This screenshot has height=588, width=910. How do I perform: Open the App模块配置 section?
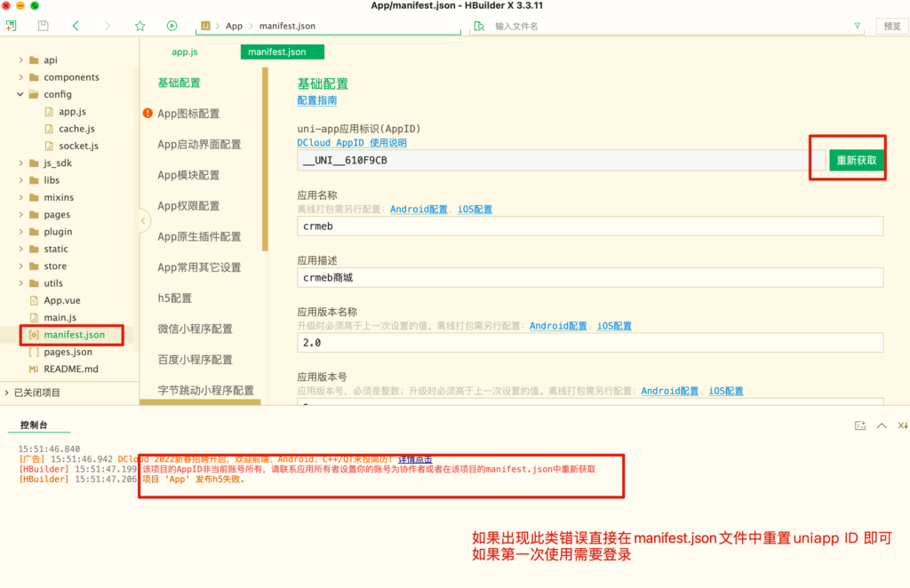(x=188, y=175)
